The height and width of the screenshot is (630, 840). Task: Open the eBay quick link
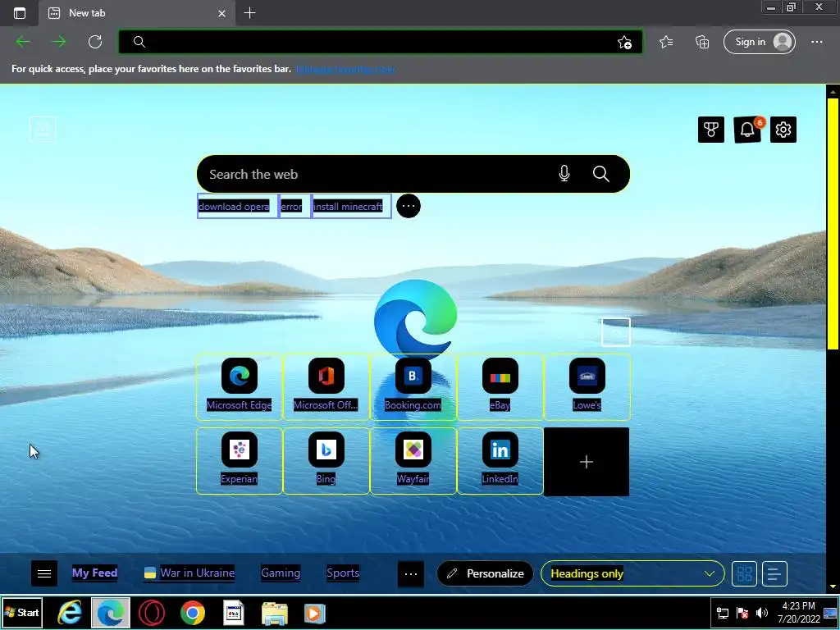[x=500, y=387]
